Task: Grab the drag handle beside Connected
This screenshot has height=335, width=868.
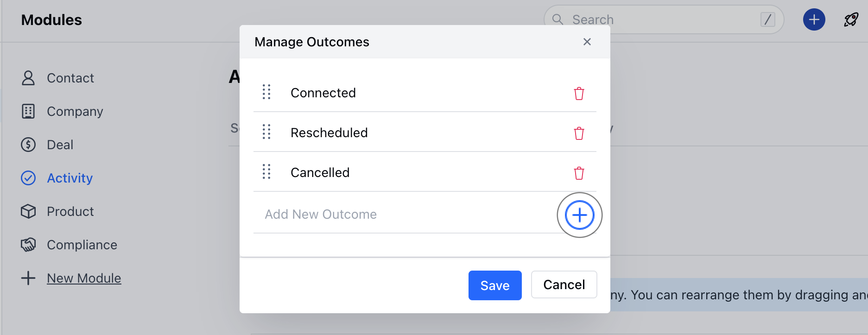Action: [266, 92]
